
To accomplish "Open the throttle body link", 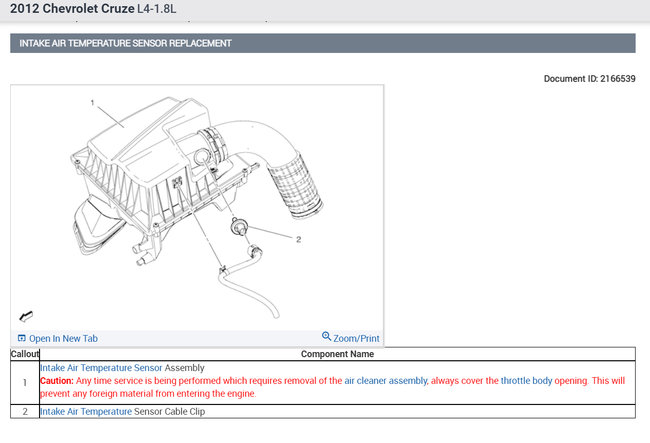I will (x=526, y=381).
